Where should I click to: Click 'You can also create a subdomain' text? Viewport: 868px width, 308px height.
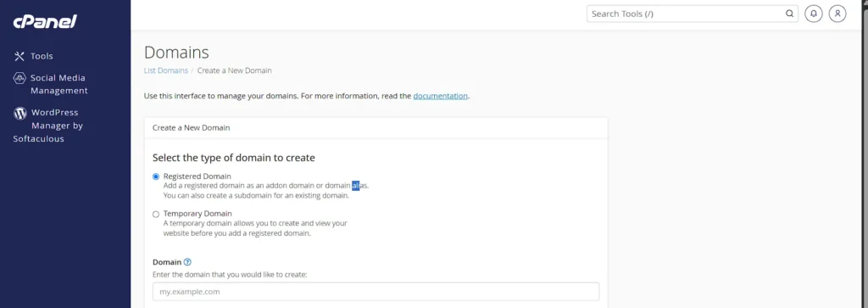coord(256,195)
